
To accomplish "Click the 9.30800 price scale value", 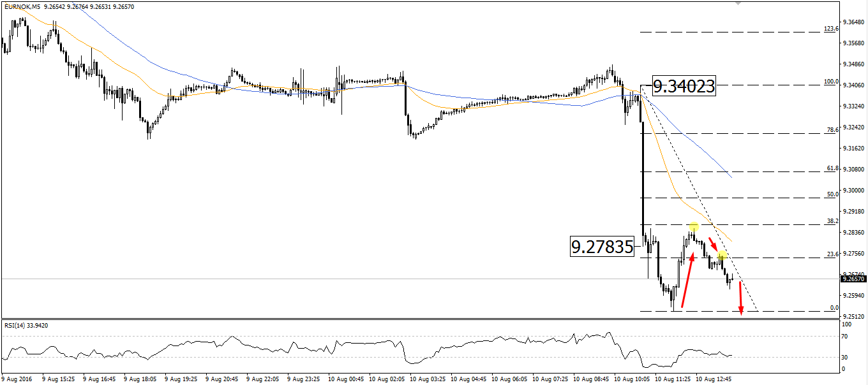I will point(854,170).
